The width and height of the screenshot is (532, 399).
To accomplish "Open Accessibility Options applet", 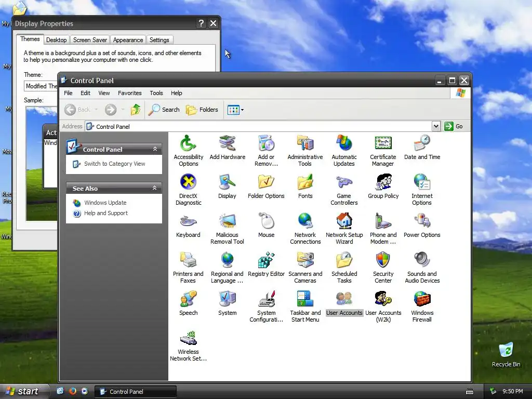I will tap(188, 143).
